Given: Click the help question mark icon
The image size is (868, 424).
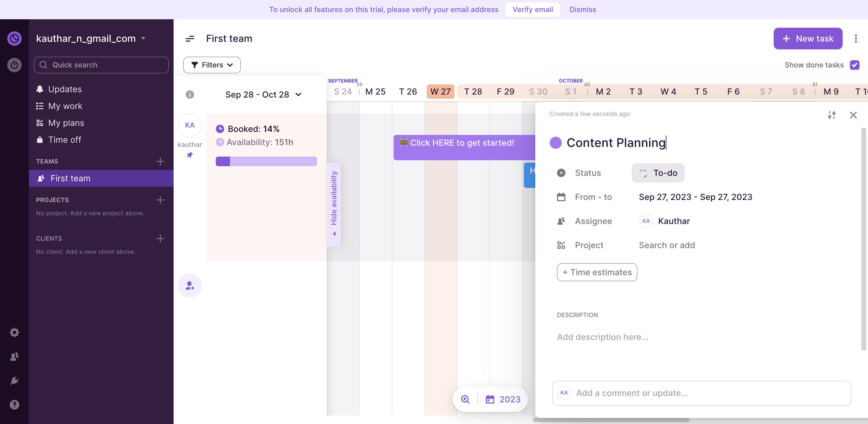Looking at the screenshot, I should [14, 405].
